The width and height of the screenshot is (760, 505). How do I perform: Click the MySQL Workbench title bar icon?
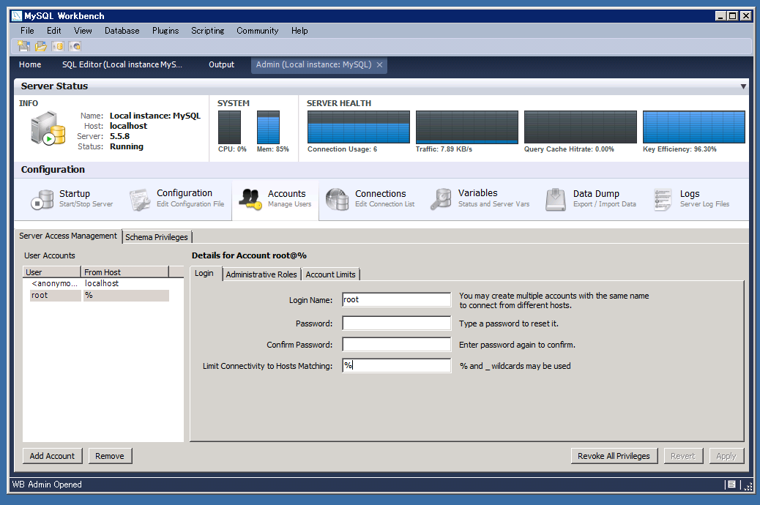pyautogui.click(x=17, y=16)
